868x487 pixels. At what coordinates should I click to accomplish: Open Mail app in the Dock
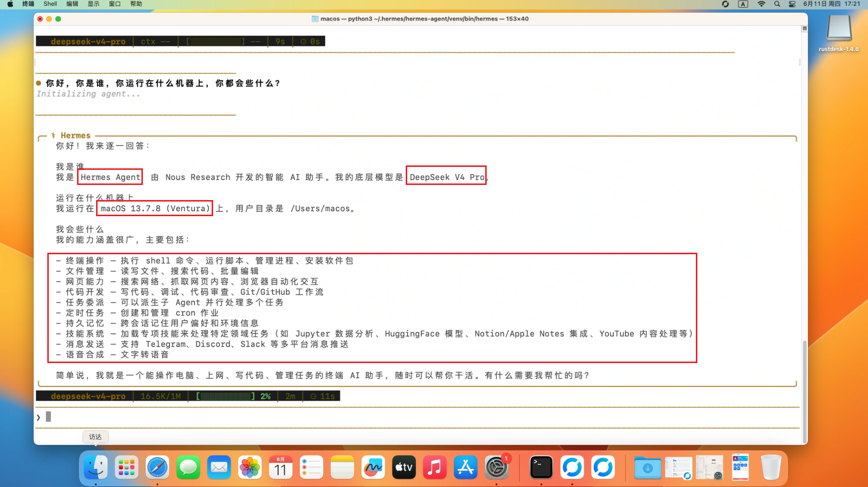[219, 467]
